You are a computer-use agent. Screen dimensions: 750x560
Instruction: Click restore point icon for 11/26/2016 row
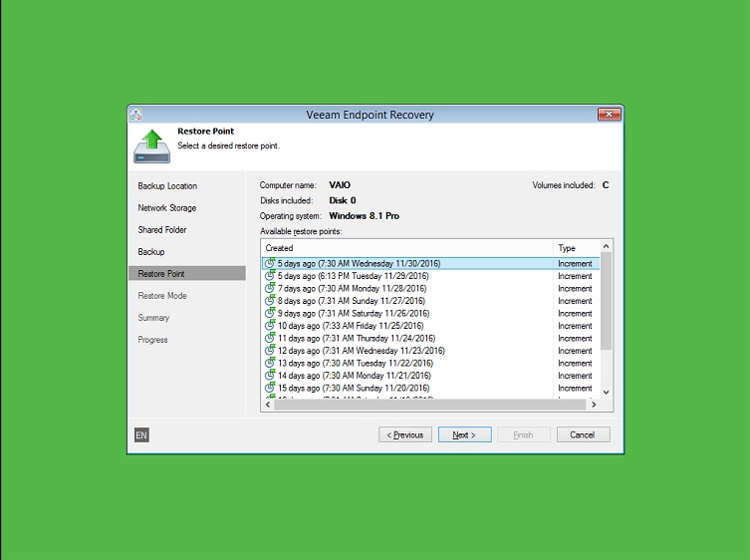point(270,313)
